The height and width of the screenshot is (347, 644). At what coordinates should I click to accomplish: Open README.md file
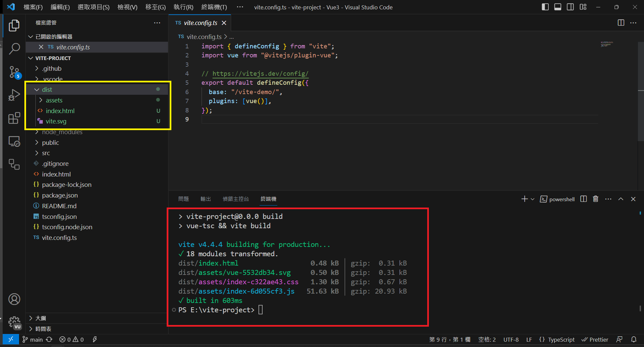pyautogui.click(x=97, y=206)
